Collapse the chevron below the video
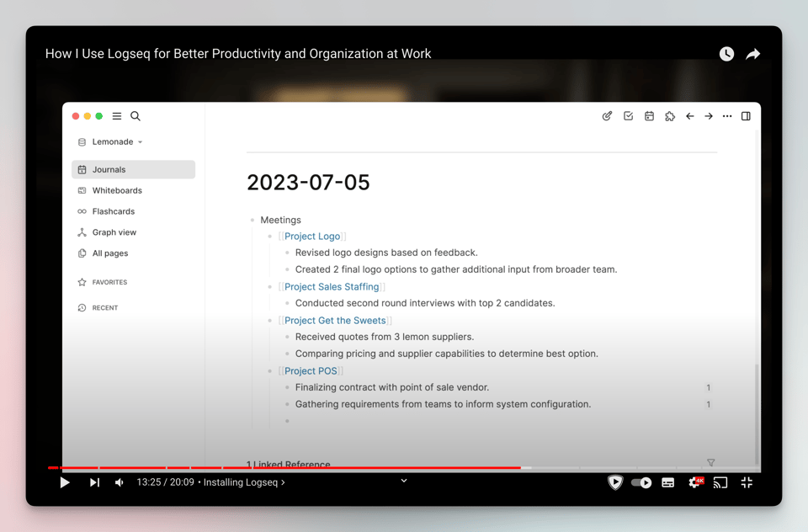This screenshot has height=532, width=808. pyautogui.click(x=404, y=481)
